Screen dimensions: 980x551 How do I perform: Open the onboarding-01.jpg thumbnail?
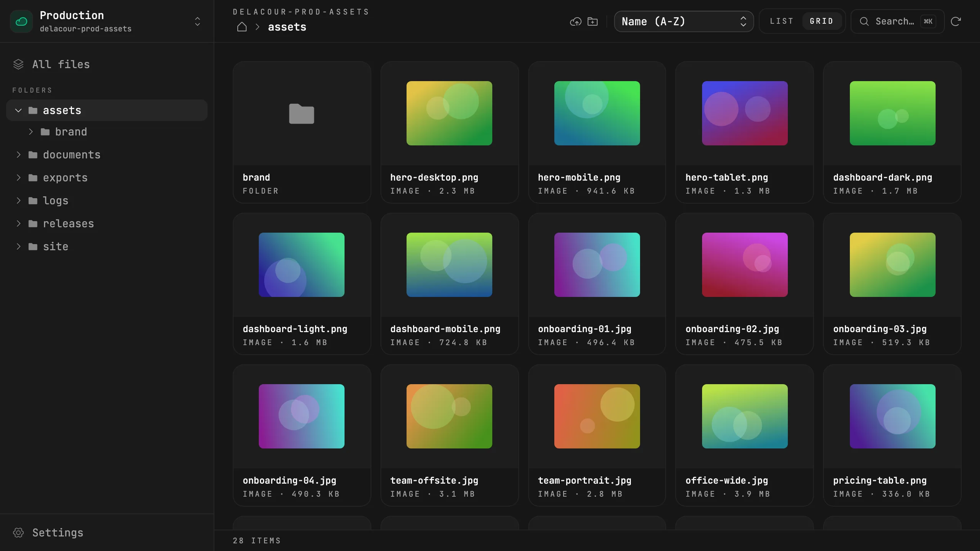click(597, 265)
